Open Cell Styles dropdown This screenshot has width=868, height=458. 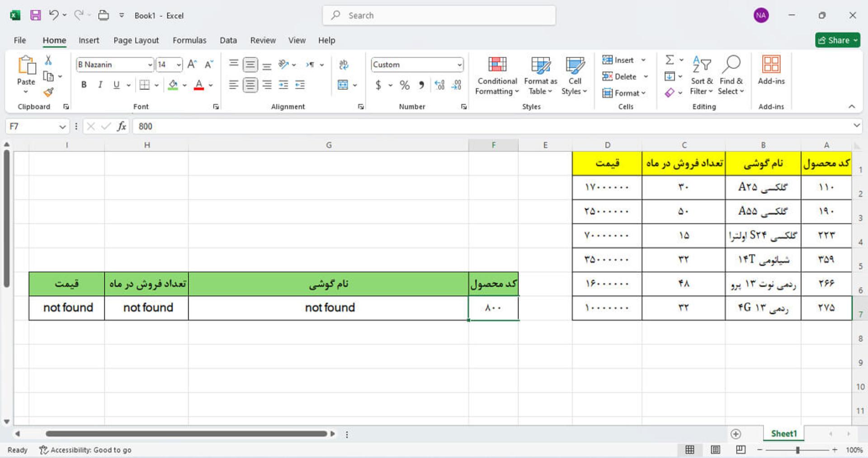click(x=575, y=75)
